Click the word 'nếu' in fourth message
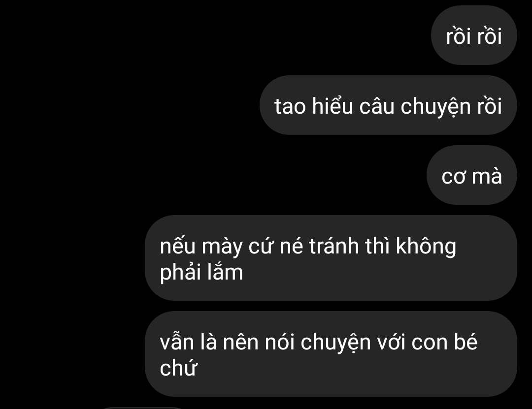The height and width of the screenshot is (409, 532). (177, 246)
